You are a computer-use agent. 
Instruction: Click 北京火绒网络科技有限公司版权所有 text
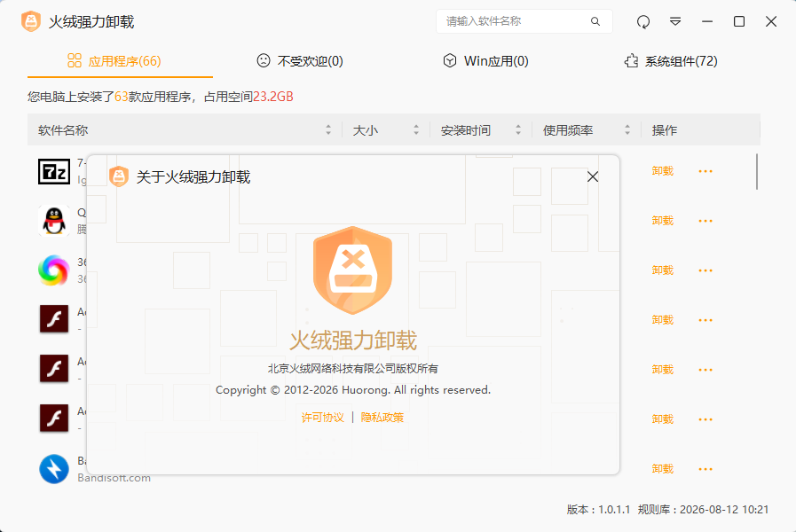click(353, 369)
